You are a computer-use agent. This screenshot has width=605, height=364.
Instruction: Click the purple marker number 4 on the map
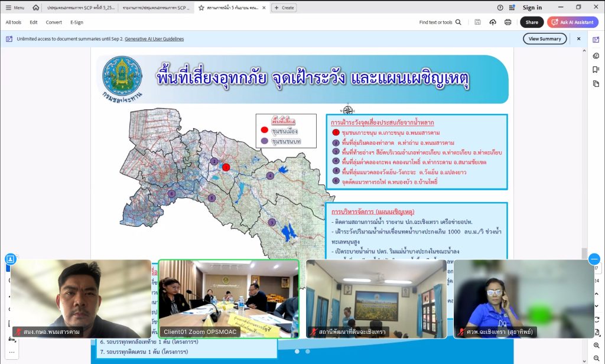click(x=270, y=175)
